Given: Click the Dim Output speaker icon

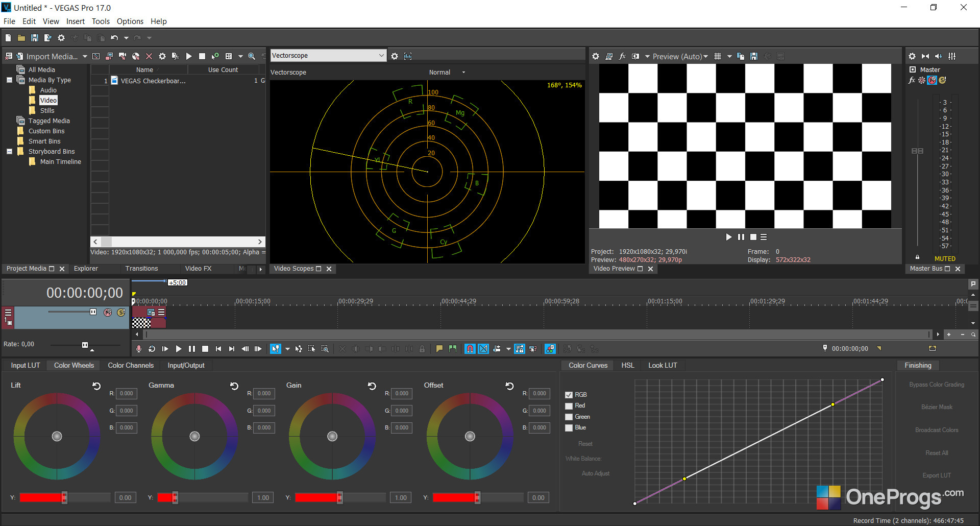Looking at the screenshot, I should pos(939,56).
